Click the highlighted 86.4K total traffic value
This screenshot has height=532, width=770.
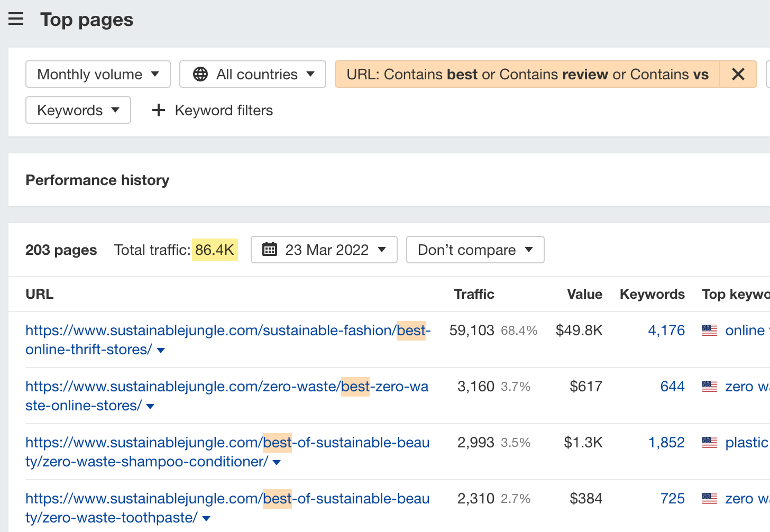(x=215, y=249)
